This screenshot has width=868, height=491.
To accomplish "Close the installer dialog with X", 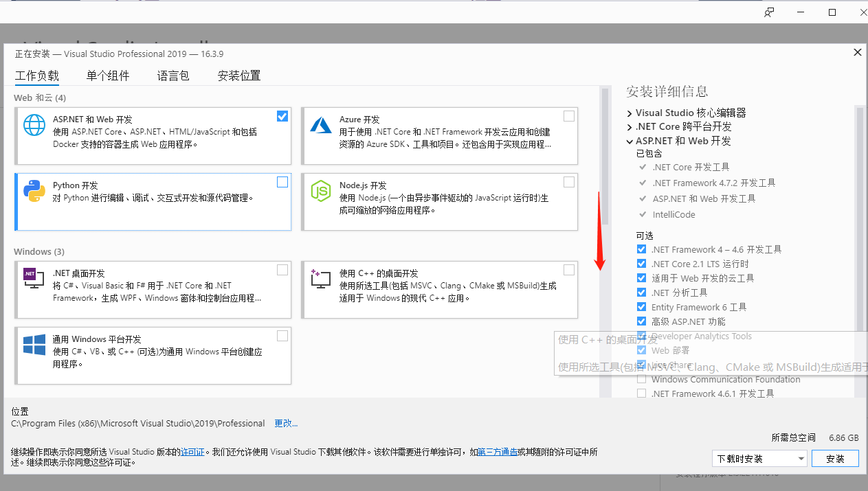I will pyautogui.click(x=857, y=52).
